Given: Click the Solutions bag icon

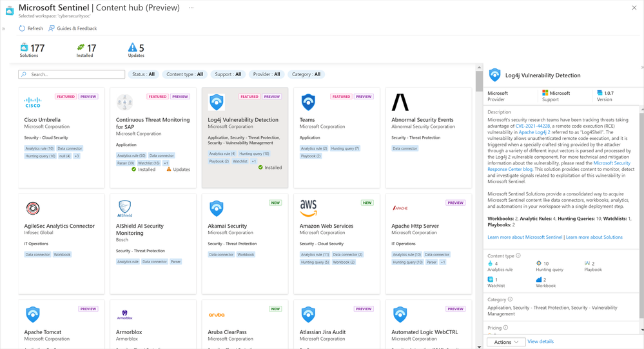Looking at the screenshot, I should tap(24, 47).
